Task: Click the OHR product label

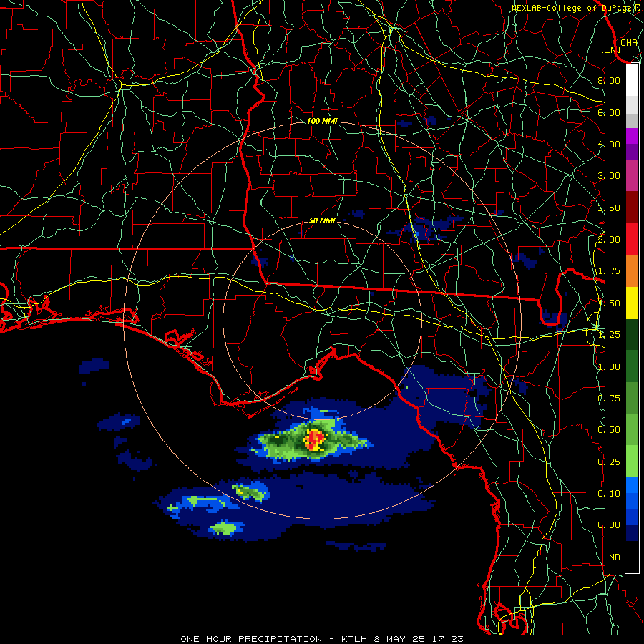Action: coord(629,42)
